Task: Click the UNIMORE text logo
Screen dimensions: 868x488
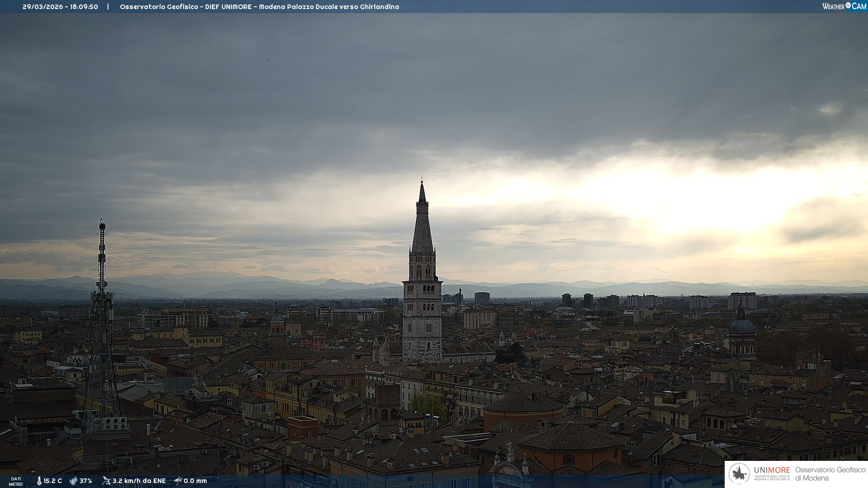Action: tap(772, 470)
